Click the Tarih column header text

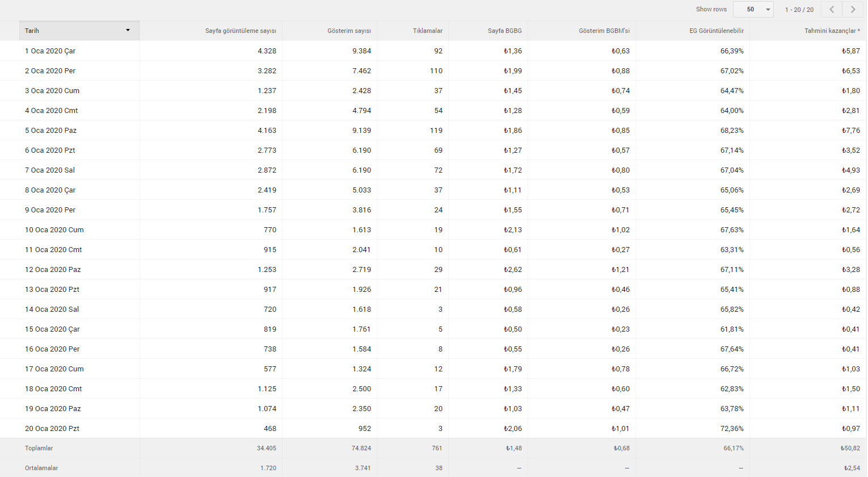point(32,31)
